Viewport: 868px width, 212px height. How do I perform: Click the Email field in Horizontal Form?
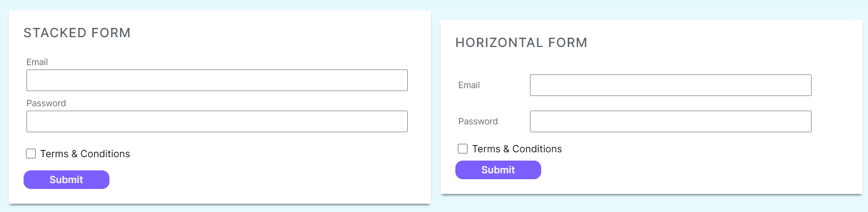670,85
